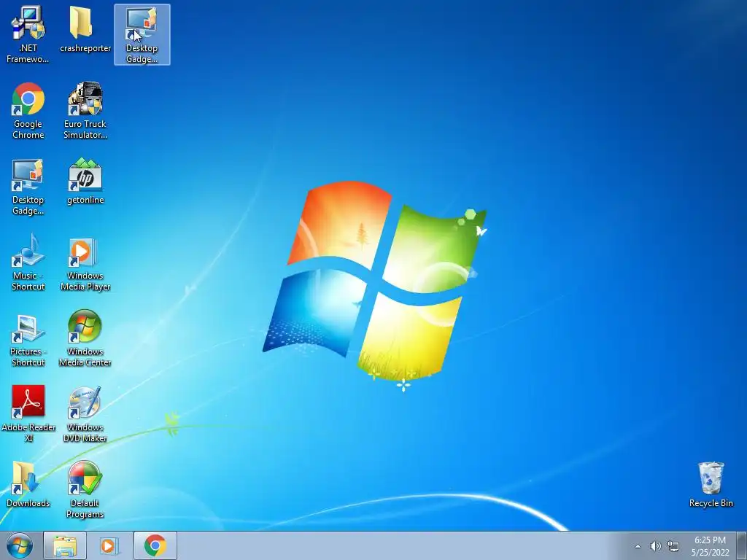747x560 pixels.
Task: Select the Windows Media Player desktop shortcut
Action: 85,262
